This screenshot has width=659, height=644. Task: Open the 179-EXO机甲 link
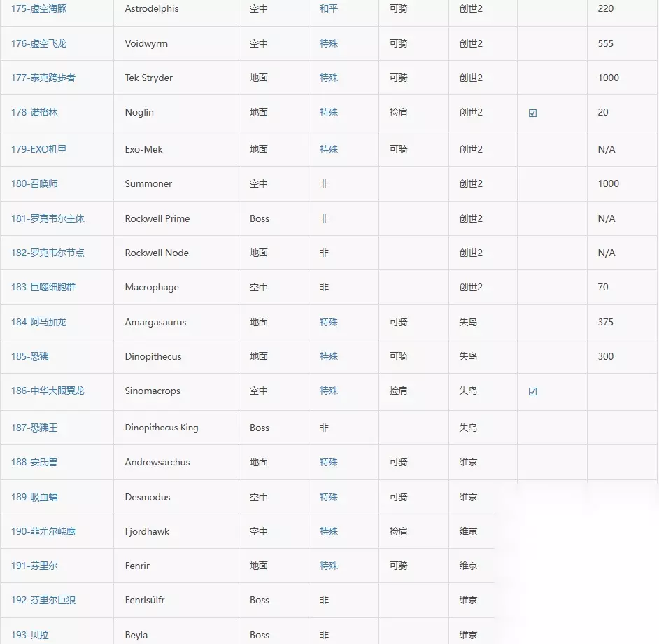pos(38,149)
